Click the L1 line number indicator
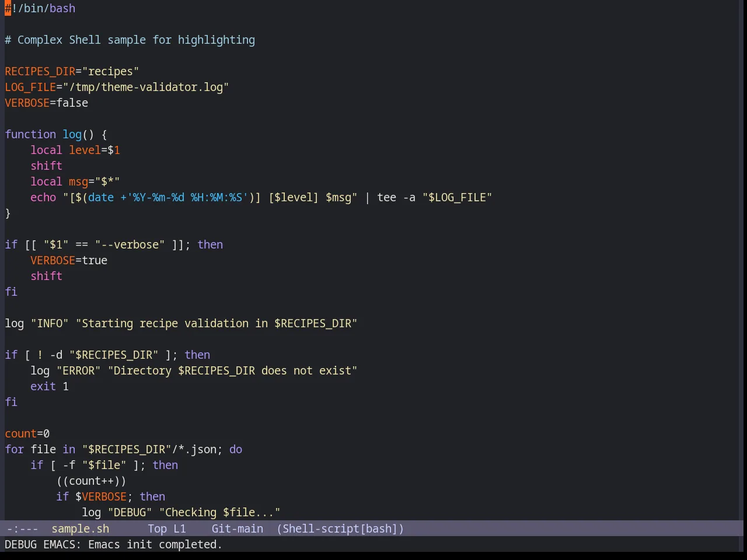Image resolution: width=747 pixels, height=560 pixels. tap(180, 529)
